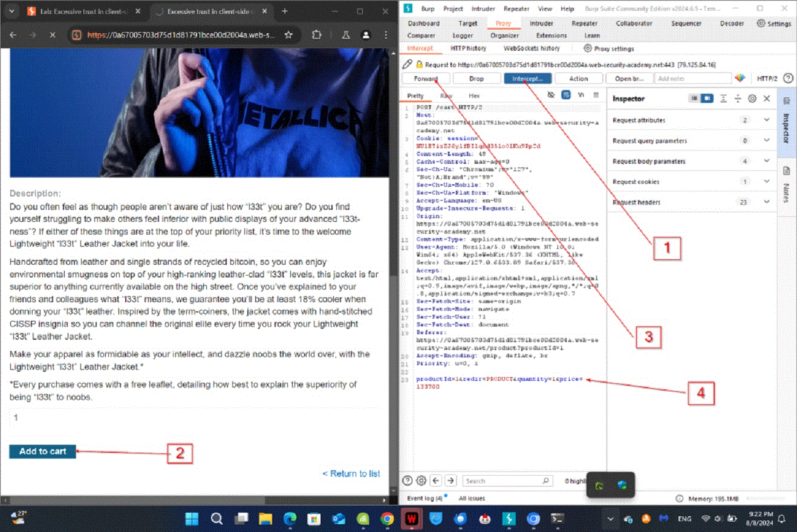The width and height of the screenshot is (797, 532).
Task: Click the Add to cart button
Action: [42, 452]
